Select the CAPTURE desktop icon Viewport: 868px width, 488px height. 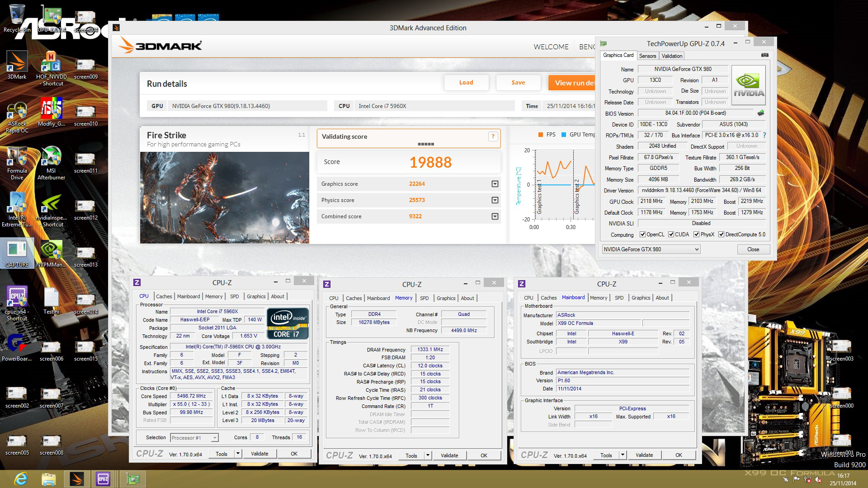(17, 253)
